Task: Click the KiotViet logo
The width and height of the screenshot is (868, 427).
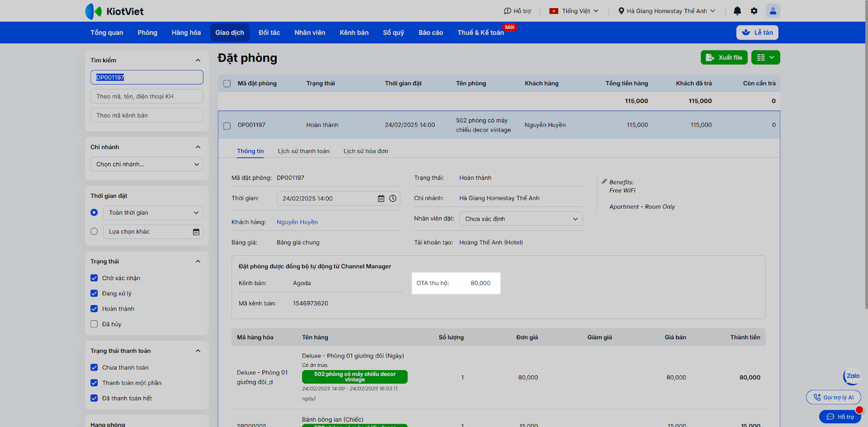Action: tap(114, 11)
